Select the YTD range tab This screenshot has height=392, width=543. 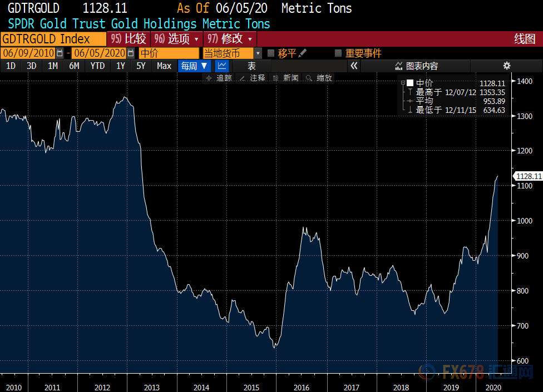click(x=97, y=66)
